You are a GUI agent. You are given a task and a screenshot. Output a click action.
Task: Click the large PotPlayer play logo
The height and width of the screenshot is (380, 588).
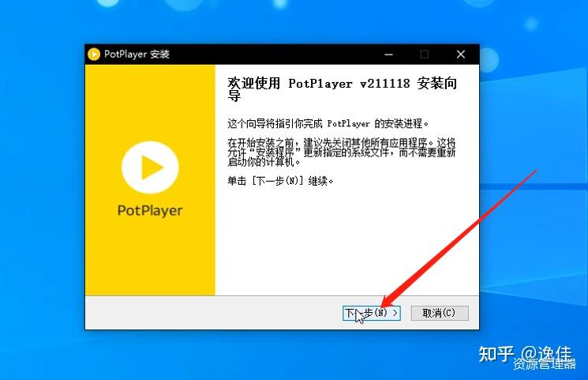tap(150, 167)
